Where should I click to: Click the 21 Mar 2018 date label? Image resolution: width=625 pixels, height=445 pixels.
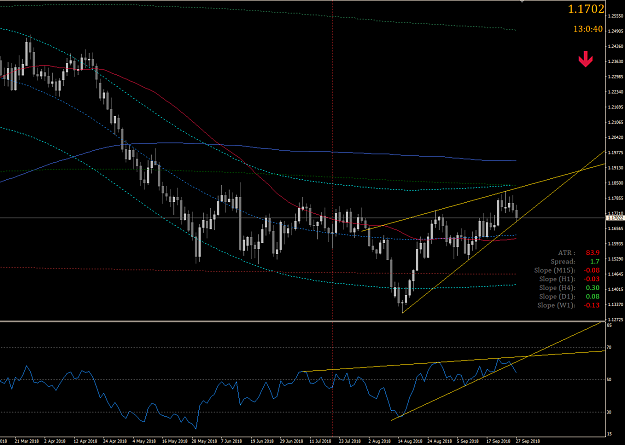coord(27,441)
